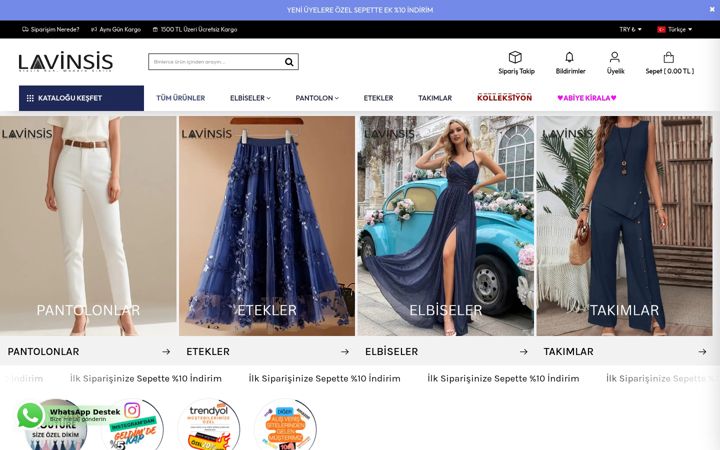Open the navy suit Takımlar image

point(624,225)
